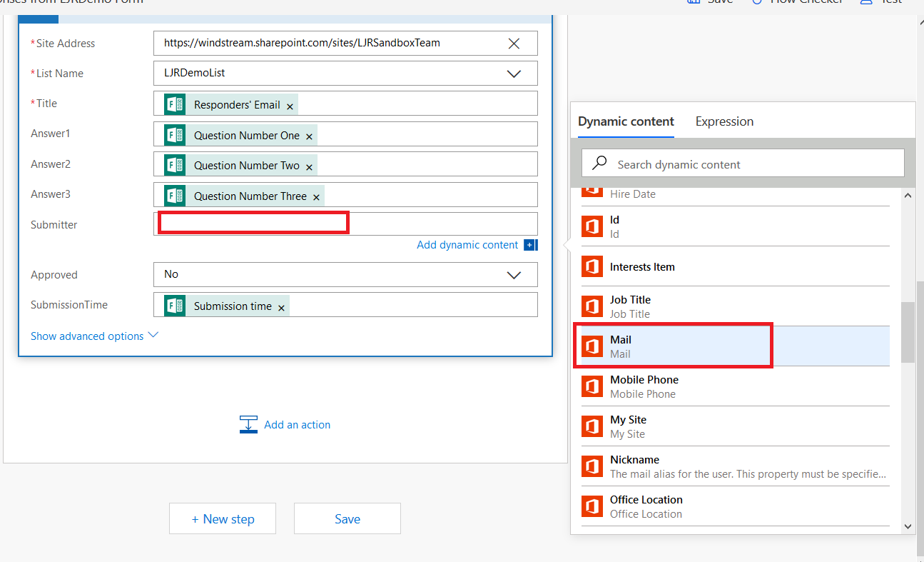
Task: Click the Office icon beside Nickname
Action: (592, 466)
